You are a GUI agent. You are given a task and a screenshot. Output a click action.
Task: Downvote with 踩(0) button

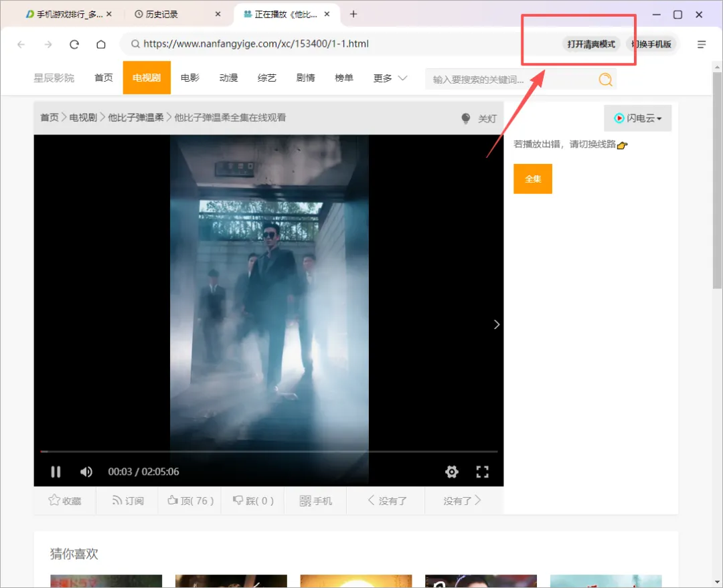253,500
